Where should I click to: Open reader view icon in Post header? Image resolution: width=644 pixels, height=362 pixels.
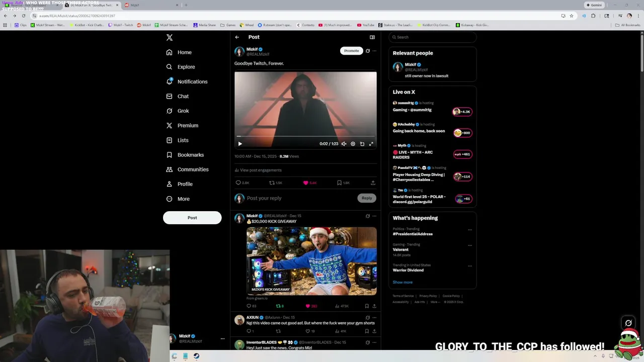(372, 37)
